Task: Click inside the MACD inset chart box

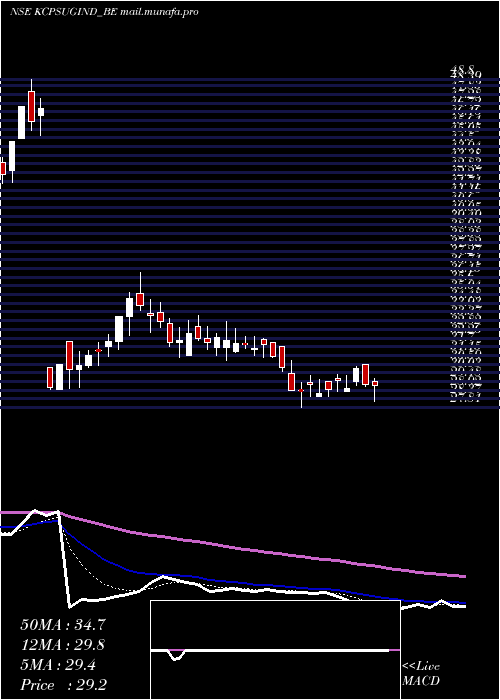Action: tap(275, 650)
